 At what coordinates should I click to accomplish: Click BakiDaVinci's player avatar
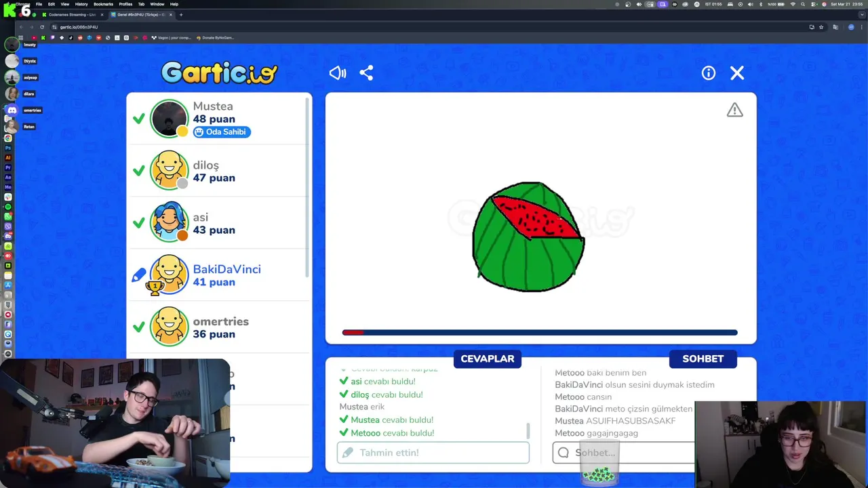169,274
